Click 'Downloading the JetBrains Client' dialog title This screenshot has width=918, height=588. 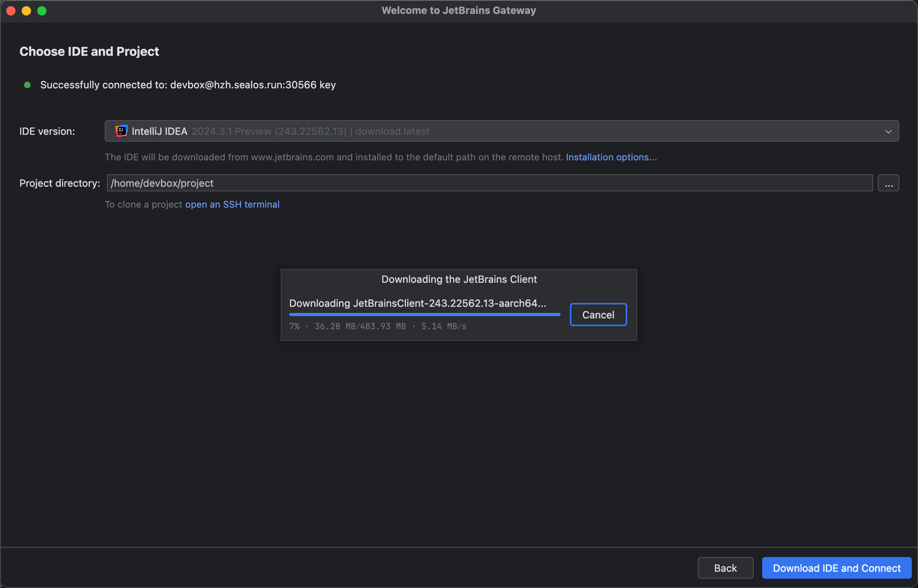459,279
